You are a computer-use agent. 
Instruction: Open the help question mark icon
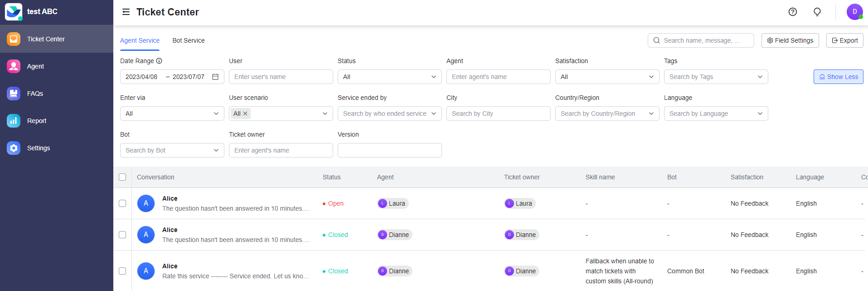[793, 12]
